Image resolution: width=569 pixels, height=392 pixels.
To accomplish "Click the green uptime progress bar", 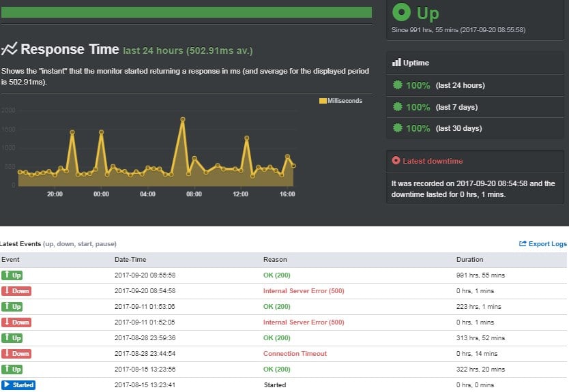I will (x=186, y=12).
